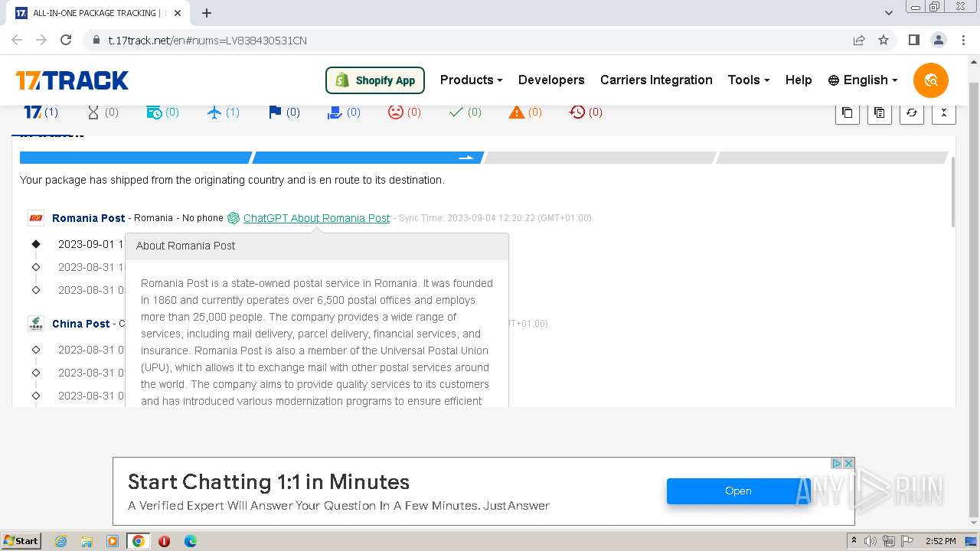Filter by Info Received status
Screen dimensions: 980x551
click(162, 112)
